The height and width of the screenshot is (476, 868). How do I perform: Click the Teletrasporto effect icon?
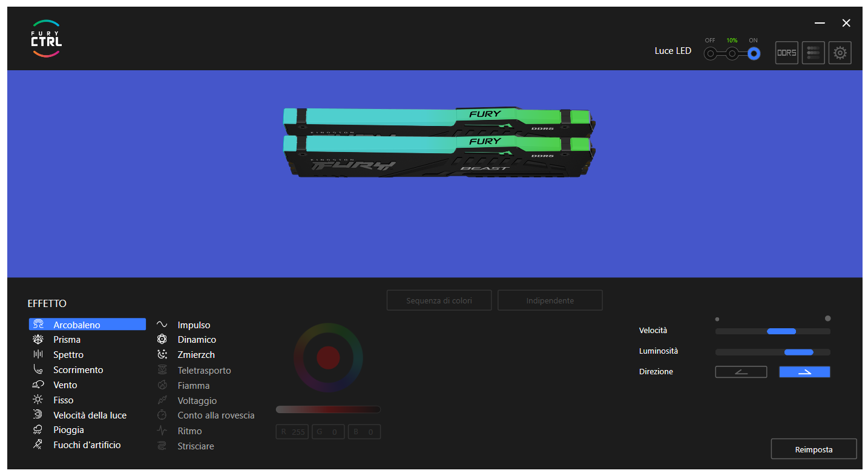(x=162, y=370)
